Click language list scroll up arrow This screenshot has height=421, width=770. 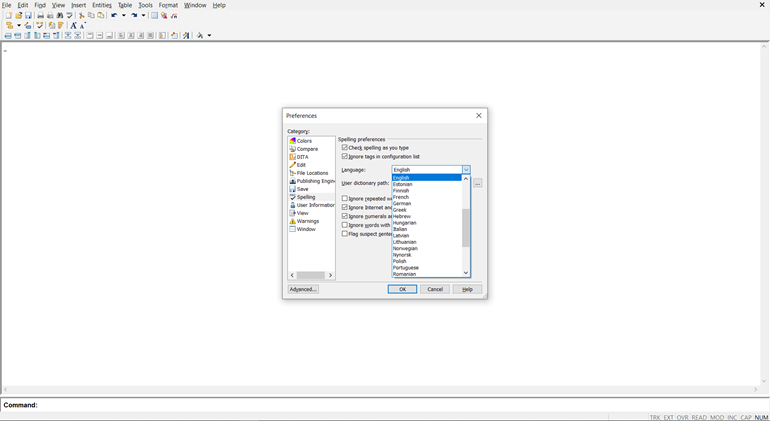(x=466, y=179)
